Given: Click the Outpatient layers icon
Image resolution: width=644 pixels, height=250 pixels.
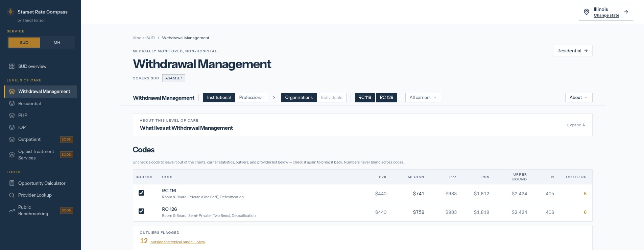Looking at the screenshot, I should (12, 140).
